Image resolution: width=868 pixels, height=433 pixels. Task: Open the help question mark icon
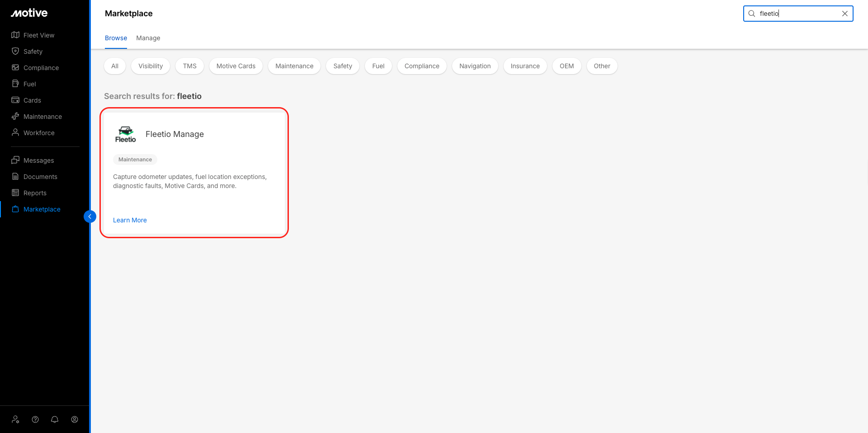coord(35,419)
